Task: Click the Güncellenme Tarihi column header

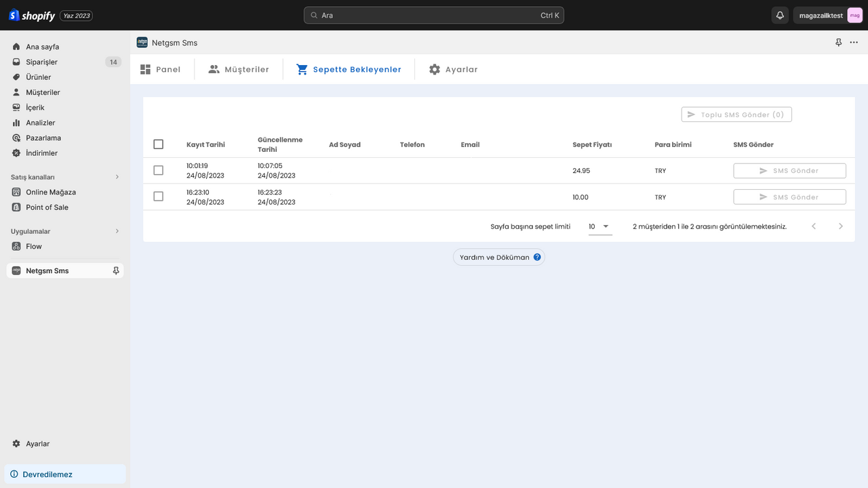Action: tap(280, 144)
